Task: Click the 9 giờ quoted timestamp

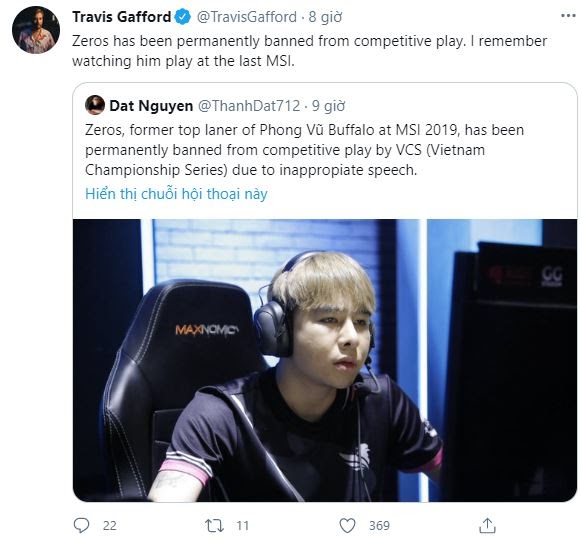Action: 328,106
